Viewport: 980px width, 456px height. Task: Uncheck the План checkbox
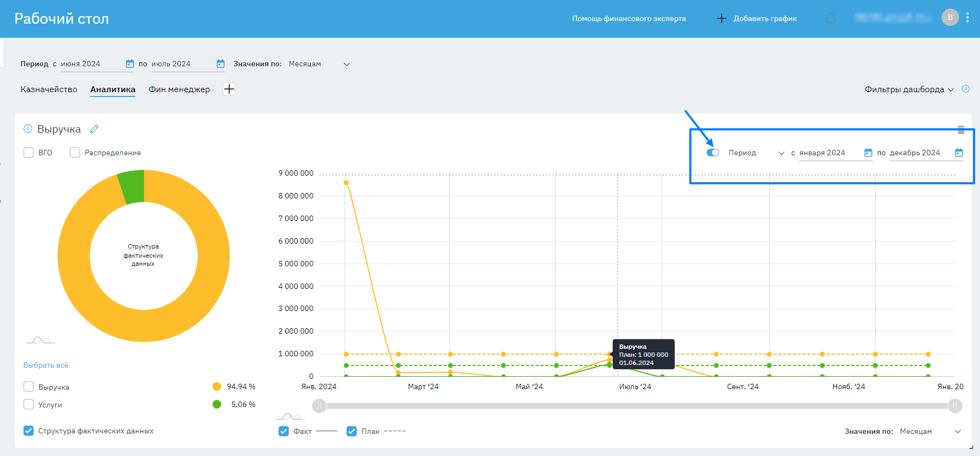(x=352, y=431)
